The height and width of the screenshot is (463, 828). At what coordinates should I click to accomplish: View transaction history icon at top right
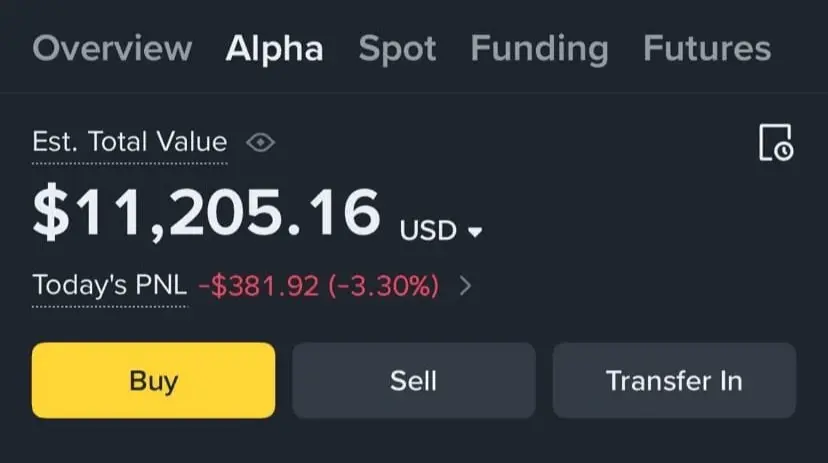coord(775,143)
